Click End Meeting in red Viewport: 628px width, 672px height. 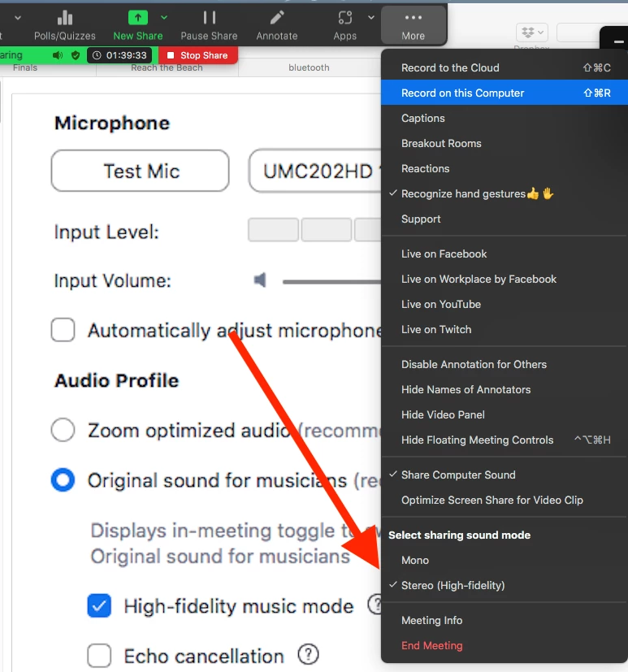505,645
